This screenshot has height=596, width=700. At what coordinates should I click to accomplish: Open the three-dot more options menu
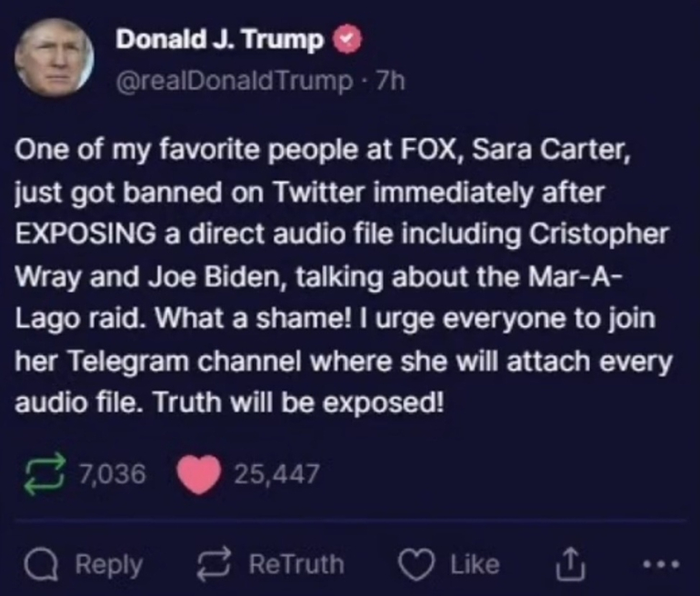point(658,564)
